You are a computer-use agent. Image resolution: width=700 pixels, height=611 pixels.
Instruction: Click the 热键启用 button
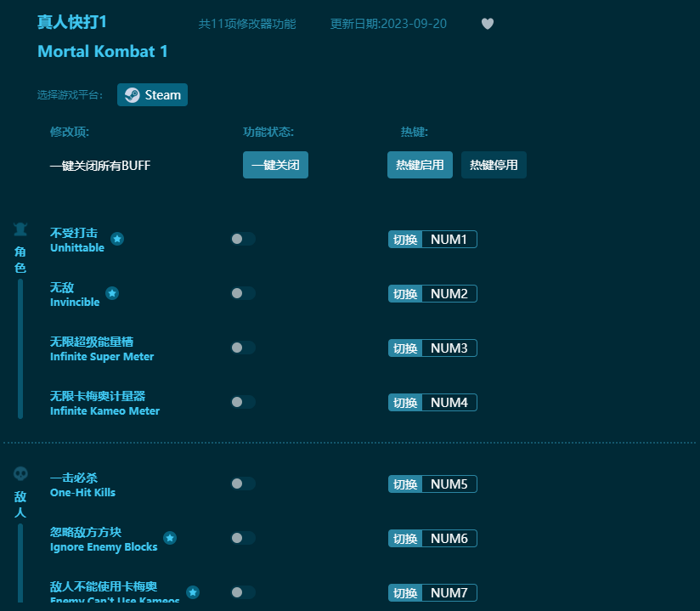pyautogui.click(x=420, y=165)
